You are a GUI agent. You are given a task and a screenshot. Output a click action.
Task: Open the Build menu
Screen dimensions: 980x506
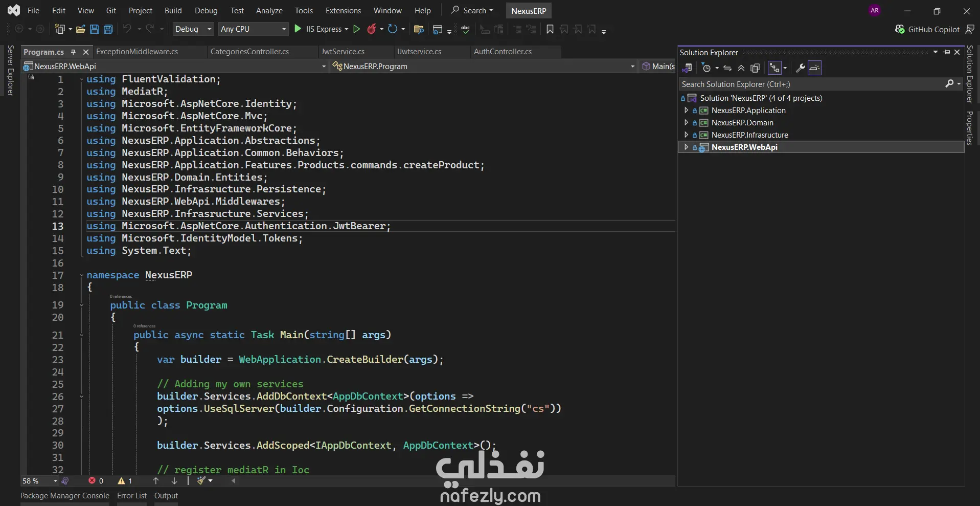[173, 10]
